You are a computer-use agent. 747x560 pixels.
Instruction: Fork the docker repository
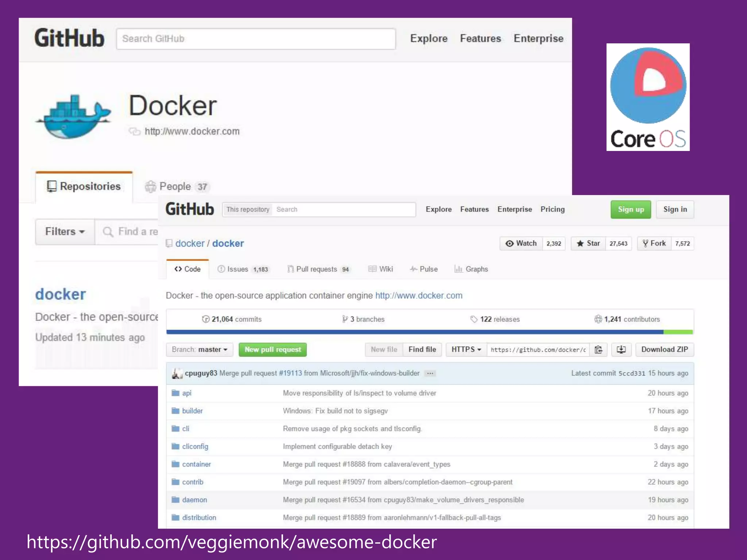(654, 244)
